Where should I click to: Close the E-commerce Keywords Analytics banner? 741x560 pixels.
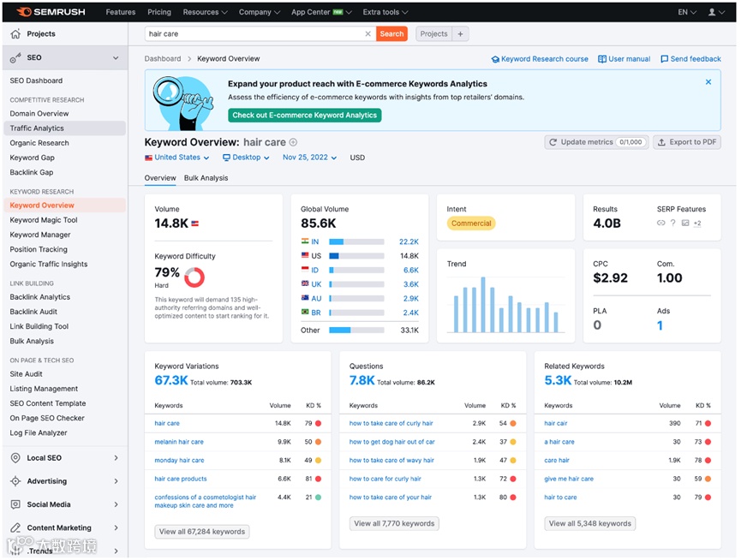point(708,82)
